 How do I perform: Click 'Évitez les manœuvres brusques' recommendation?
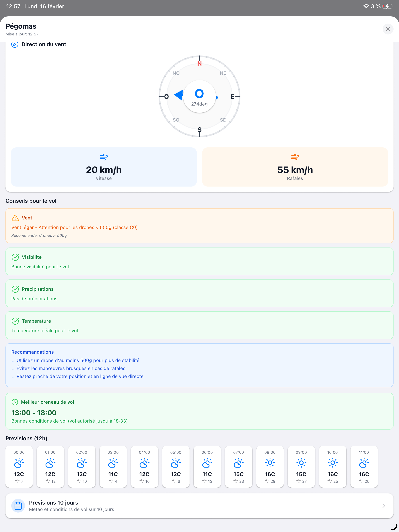click(x=71, y=368)
